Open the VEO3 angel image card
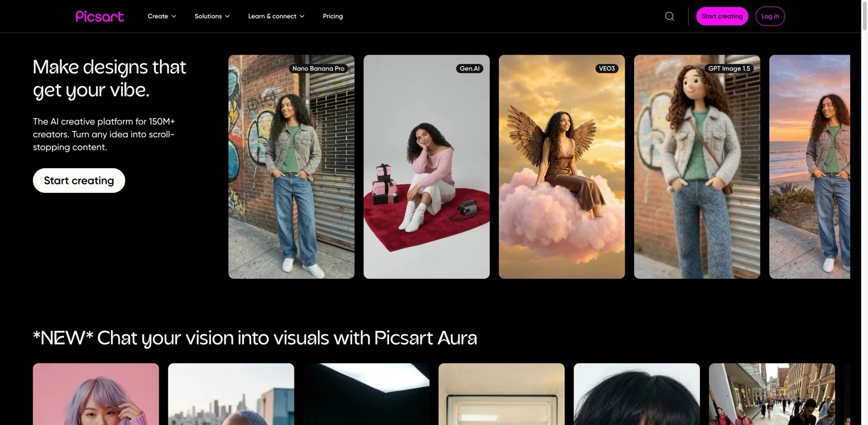868x425 pixels. 562,167
